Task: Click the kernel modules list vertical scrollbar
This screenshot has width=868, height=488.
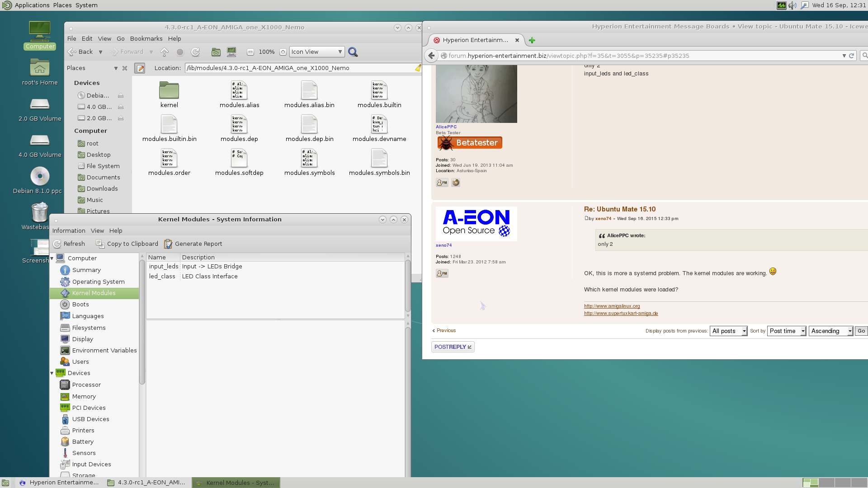Action: click(408, 286)
